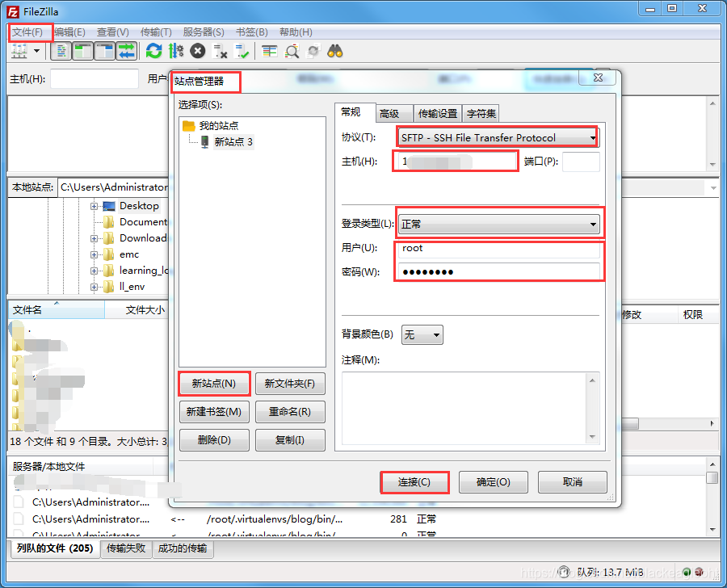Click the 复制(I) button
The height and width of the screenshot is (588, 727).
(290, 440)
